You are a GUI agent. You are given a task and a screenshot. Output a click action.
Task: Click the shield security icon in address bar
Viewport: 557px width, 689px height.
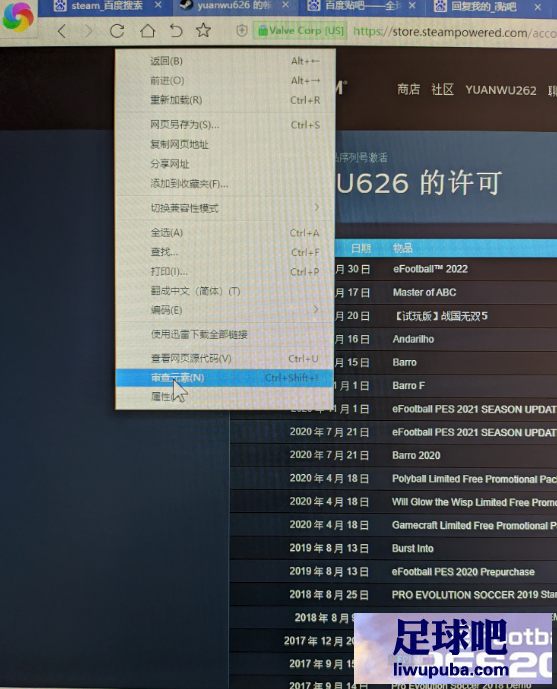[x=242, y=30]
